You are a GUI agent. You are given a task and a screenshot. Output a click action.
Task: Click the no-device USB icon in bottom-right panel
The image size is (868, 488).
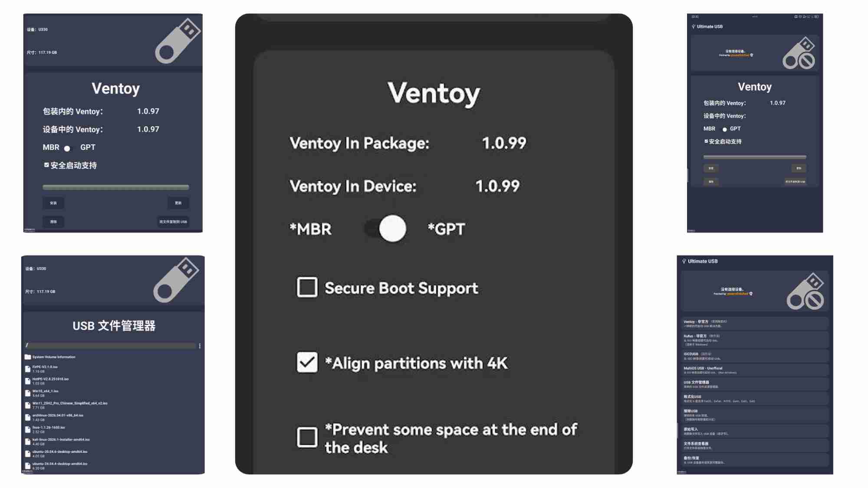pyautogui.click(x=806, y=291)
